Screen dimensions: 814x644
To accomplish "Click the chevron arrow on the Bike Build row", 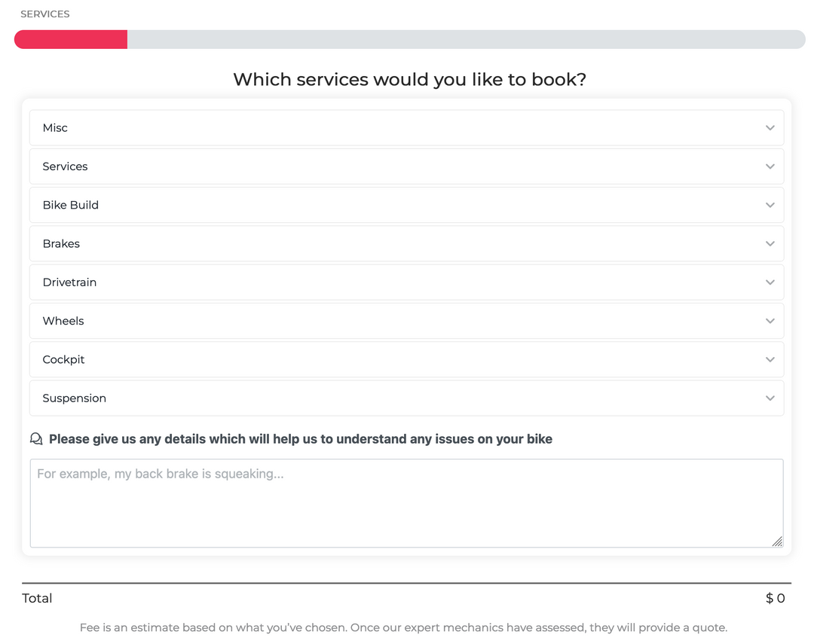I will 770,205.
